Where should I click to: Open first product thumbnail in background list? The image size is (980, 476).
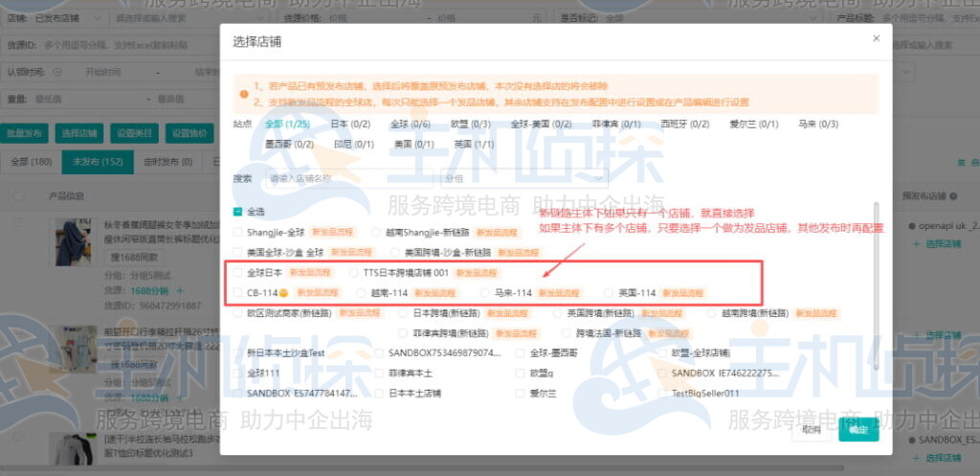(x=74, y=242)
